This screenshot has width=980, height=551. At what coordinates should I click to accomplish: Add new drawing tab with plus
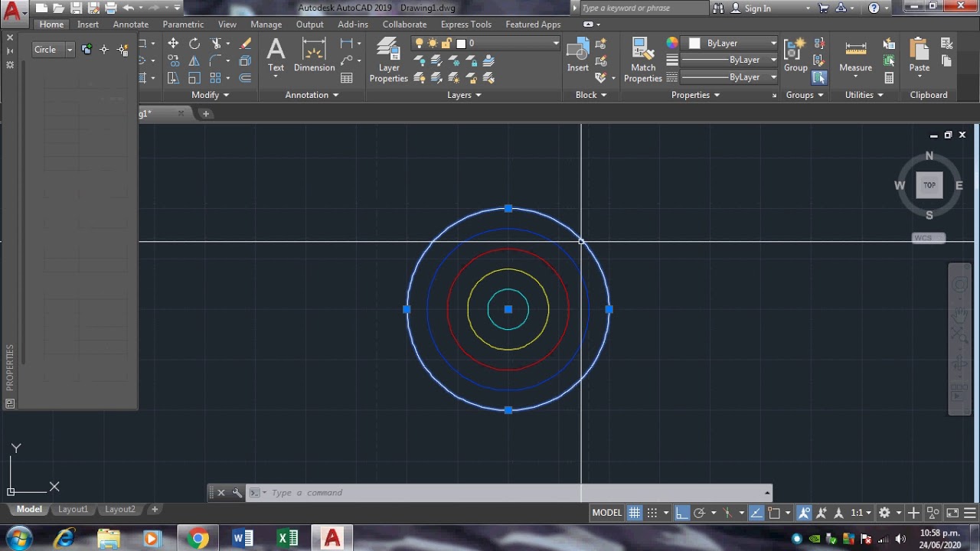(x=205, y=113)
